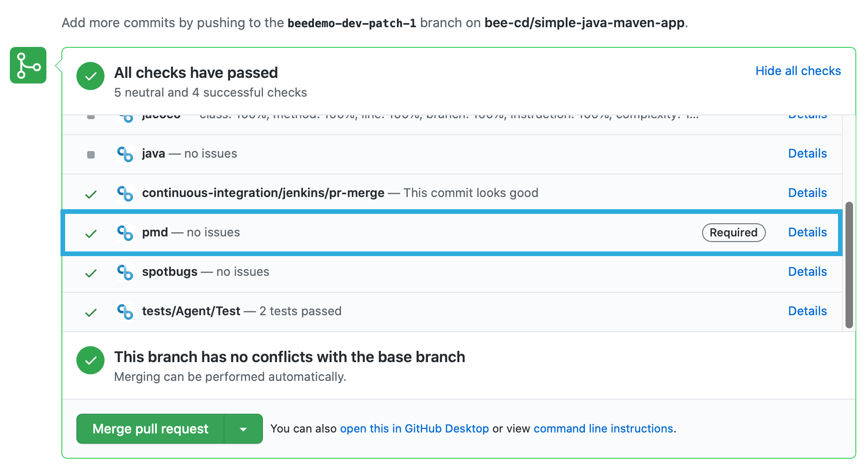Open Details for the java check

[x=807, y=153]
